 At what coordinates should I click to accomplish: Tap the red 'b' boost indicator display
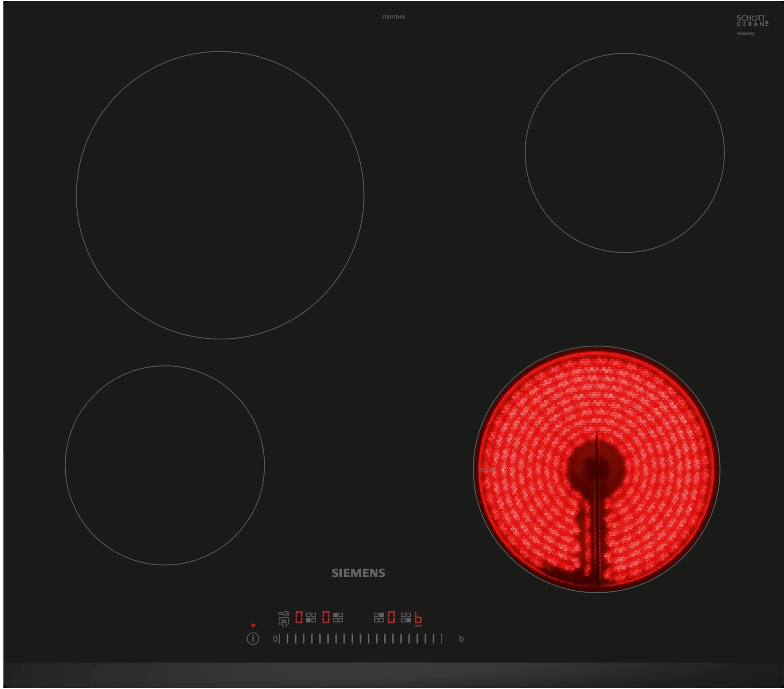click(x=418, y=618)
